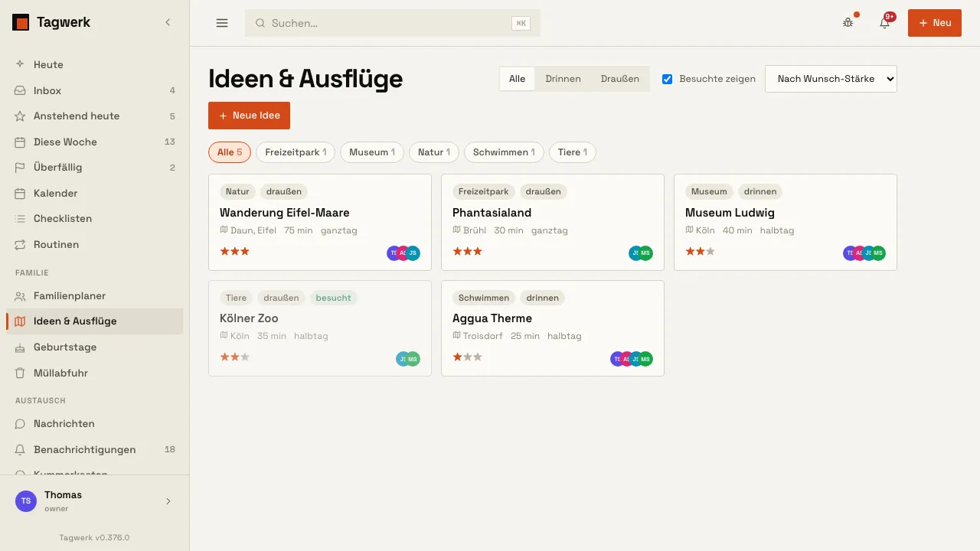Switch to the Draußen tab

coord(620,79)
